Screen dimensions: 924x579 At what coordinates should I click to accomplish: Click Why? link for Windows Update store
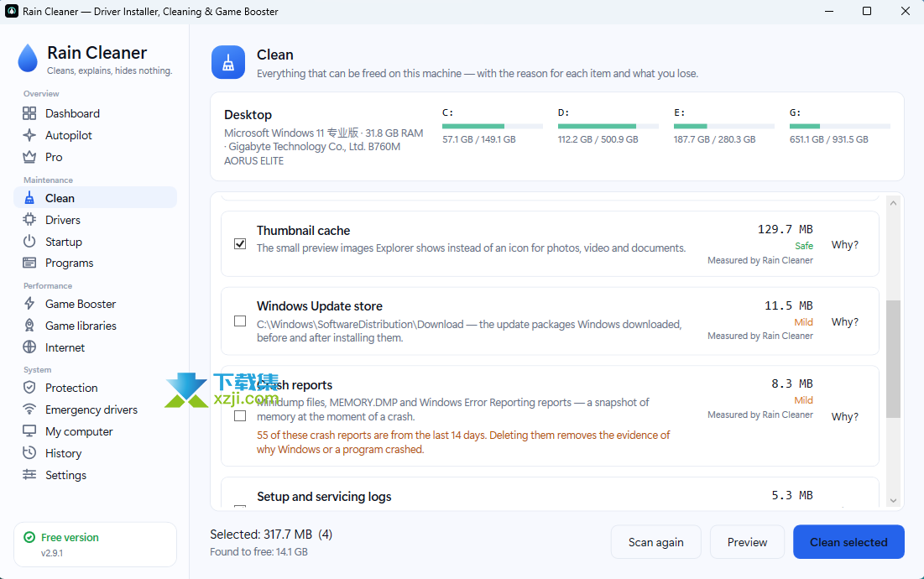(x=845, y=321)
